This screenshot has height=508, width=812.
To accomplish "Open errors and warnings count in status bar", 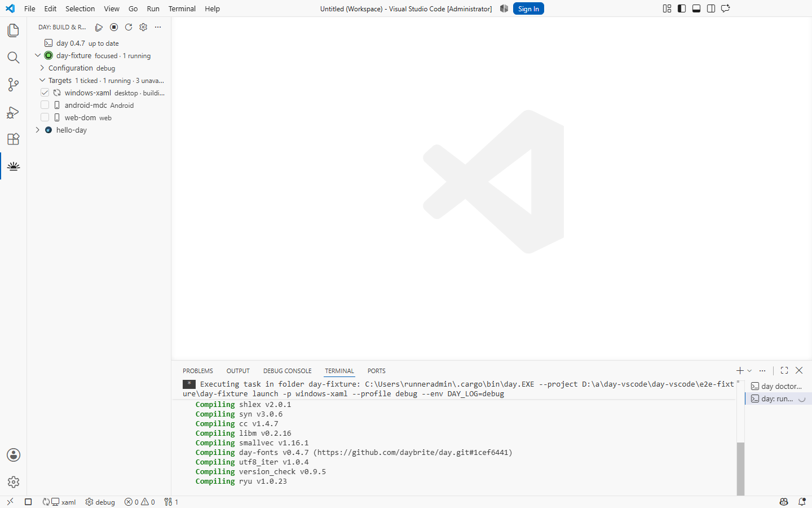I will tap(140, 502).
